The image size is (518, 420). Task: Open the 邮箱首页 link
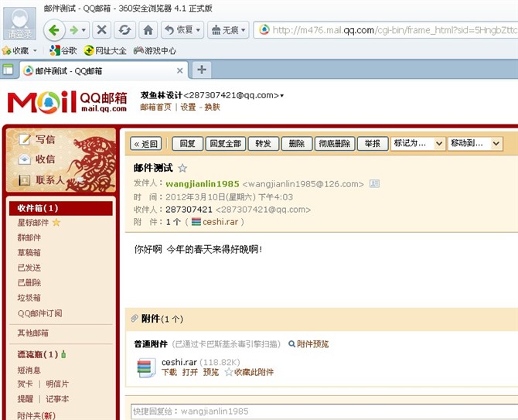[155, 107]
